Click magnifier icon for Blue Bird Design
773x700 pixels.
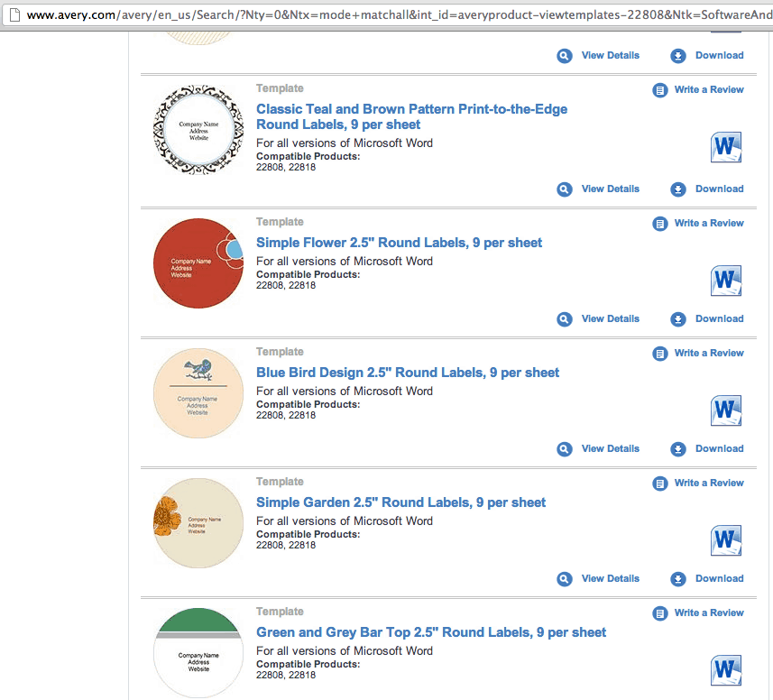coord(565,449)
